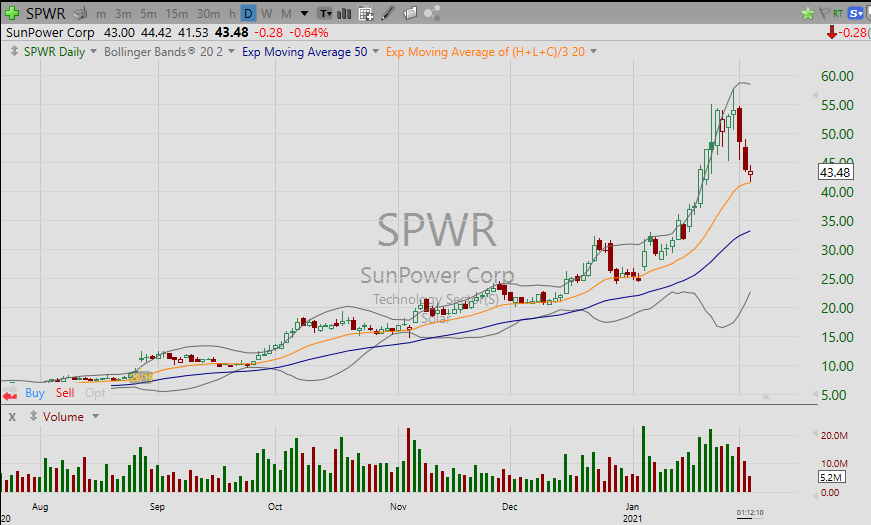The image size is (871, 525).
Task: Click the SPWR Daily plot label
Action: click(54, 52)
